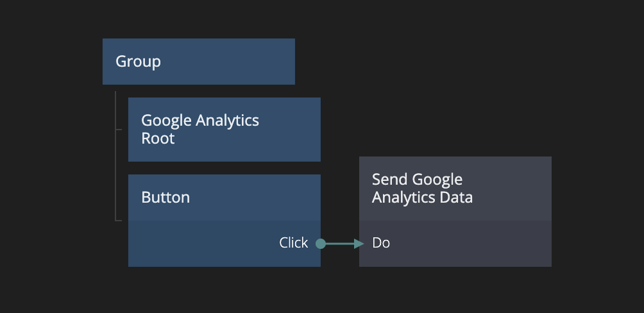This screenshot has width=644, height=313.
Task: Click the branch tick beside Google Analytics Root
Action: 119,130
